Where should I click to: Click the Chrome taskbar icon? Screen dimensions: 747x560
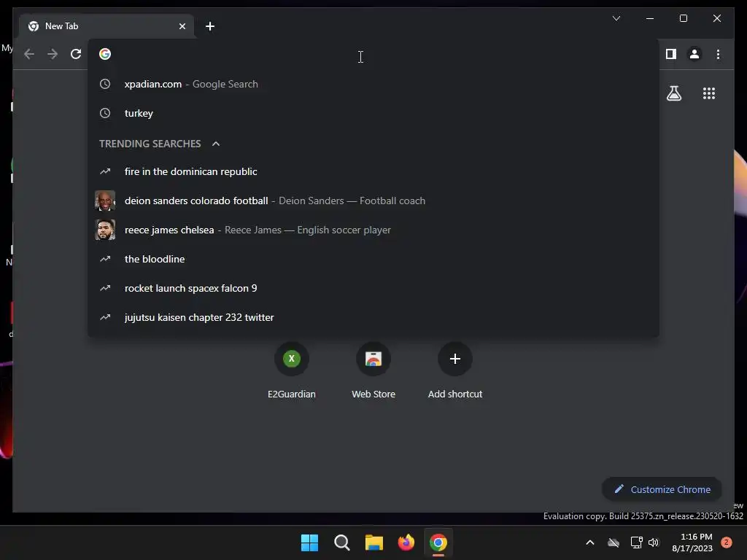(x=438, y=542)
